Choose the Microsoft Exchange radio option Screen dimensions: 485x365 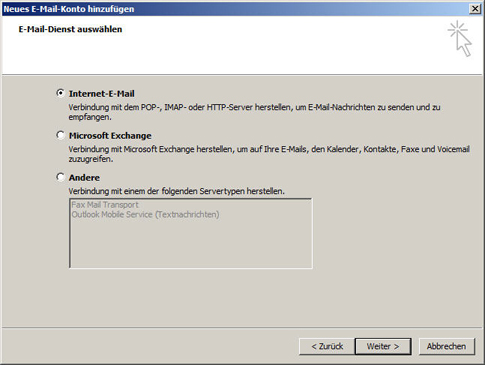pyautogui.click(x=60, y=135)
